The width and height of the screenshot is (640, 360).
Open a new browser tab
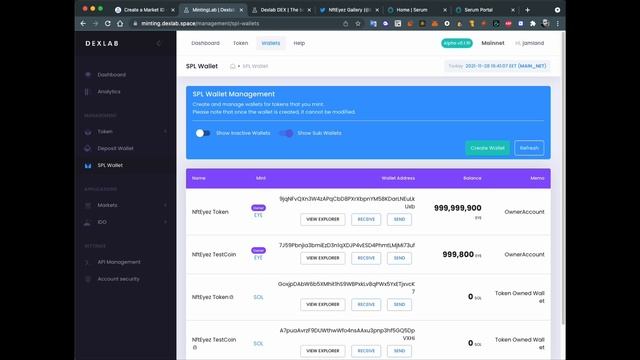coord(527,10)
